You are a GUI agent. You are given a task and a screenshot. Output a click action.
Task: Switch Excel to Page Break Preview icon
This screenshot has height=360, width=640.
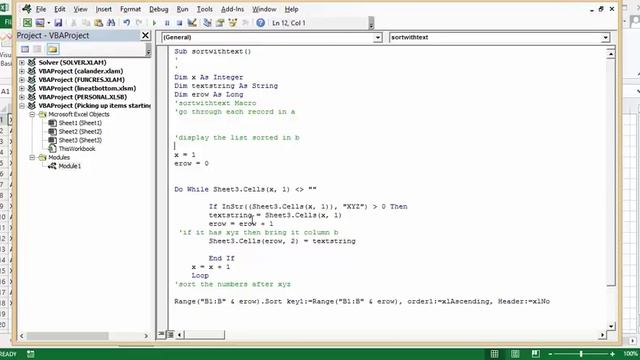[536, 354]
